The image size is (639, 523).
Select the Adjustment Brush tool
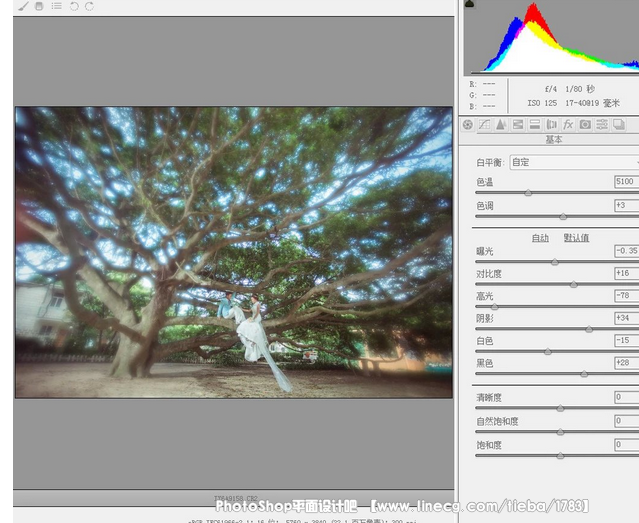click(x=23, y=6)
